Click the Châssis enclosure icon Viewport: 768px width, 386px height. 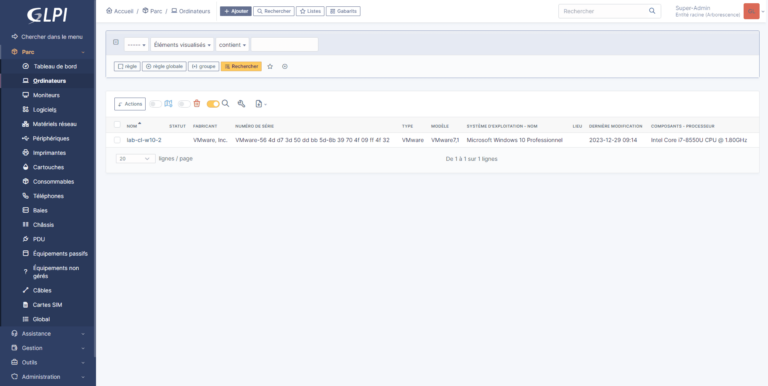(x=26, y=224)
